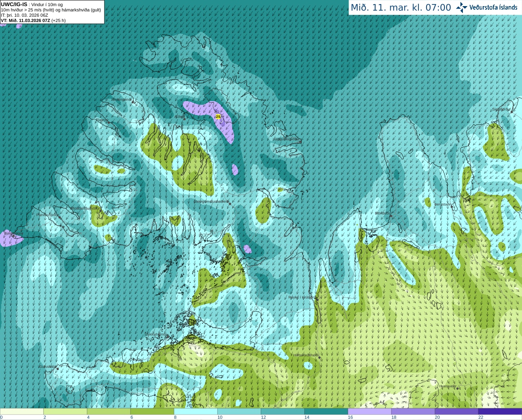Click the 'UWC/IG-IS' model title

point(14,4)
